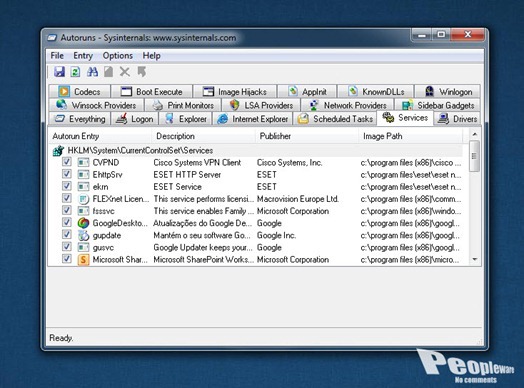
Task: Click the gupdate entry icon
Action: pyautogui.click(x=83, y=235)
